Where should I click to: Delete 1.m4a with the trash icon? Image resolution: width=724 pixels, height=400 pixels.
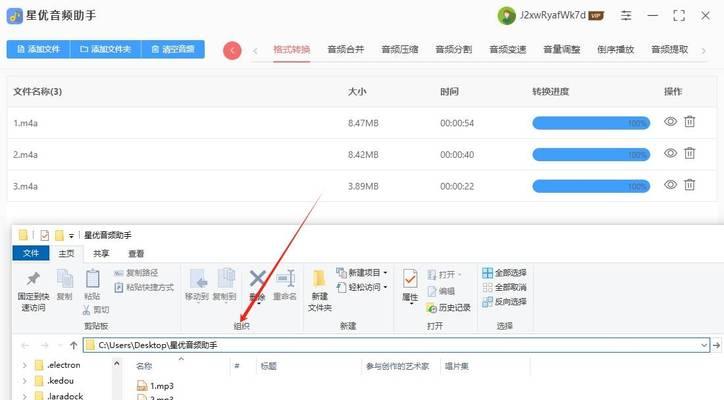[689, 121]
